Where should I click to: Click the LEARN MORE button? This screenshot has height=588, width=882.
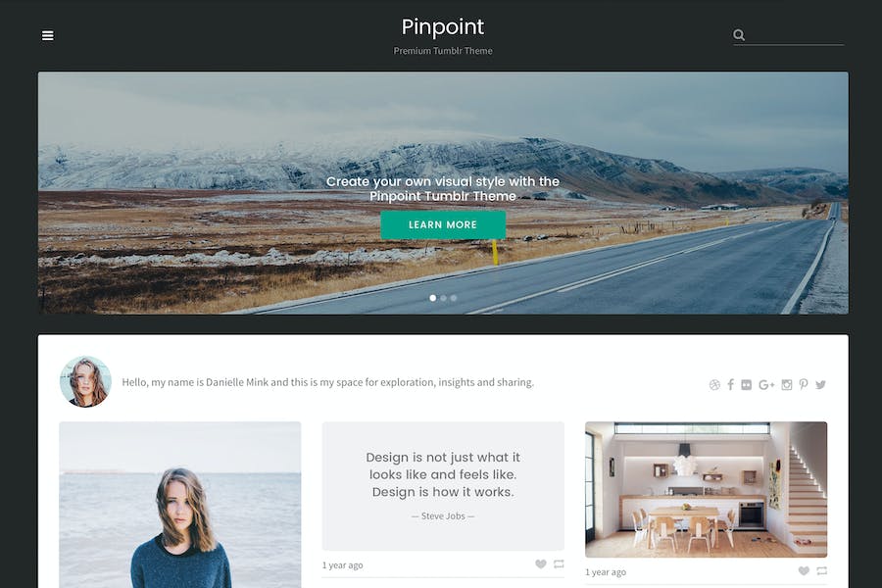[x=443, y=224]
